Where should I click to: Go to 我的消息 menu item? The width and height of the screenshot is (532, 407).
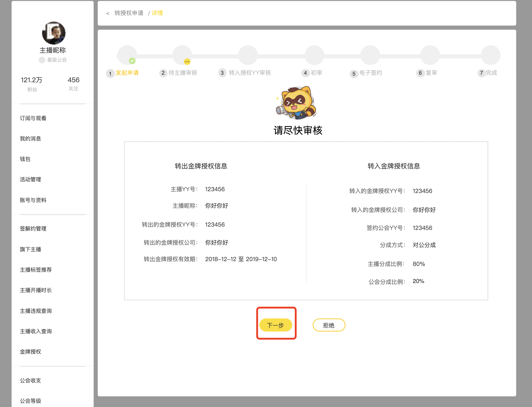pos(30,139)
